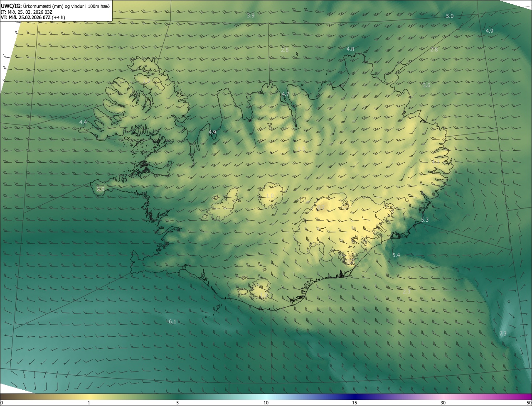Click the '0' label under the color scale

(x=2, y=403)
